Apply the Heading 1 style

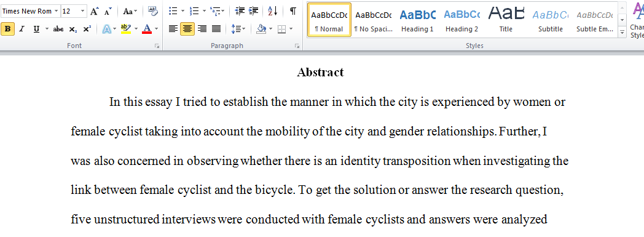coord(417,20)
